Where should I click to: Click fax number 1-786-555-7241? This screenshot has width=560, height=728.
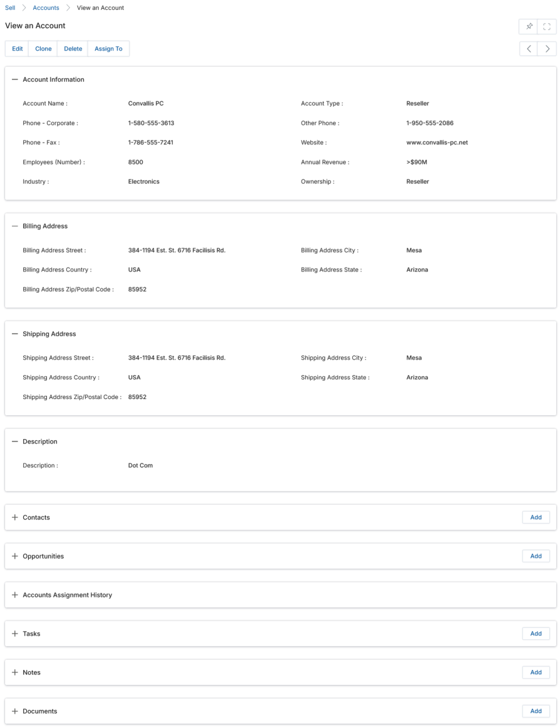pyautogui.click(x=150, y=143)
